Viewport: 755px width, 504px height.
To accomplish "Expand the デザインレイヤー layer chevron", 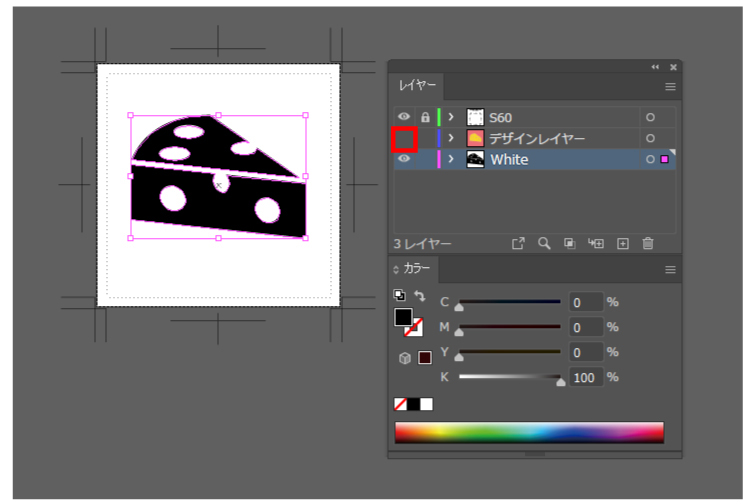I will click(451, 138).
